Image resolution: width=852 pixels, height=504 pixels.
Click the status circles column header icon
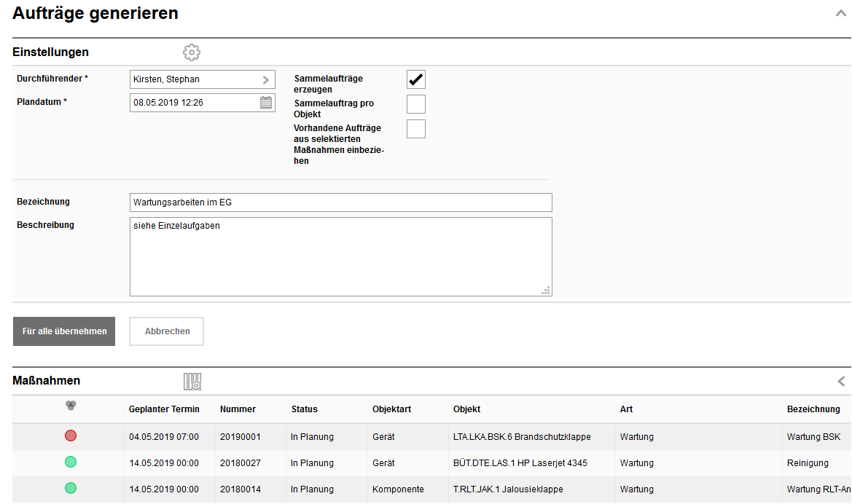click(x=71, y=406)
